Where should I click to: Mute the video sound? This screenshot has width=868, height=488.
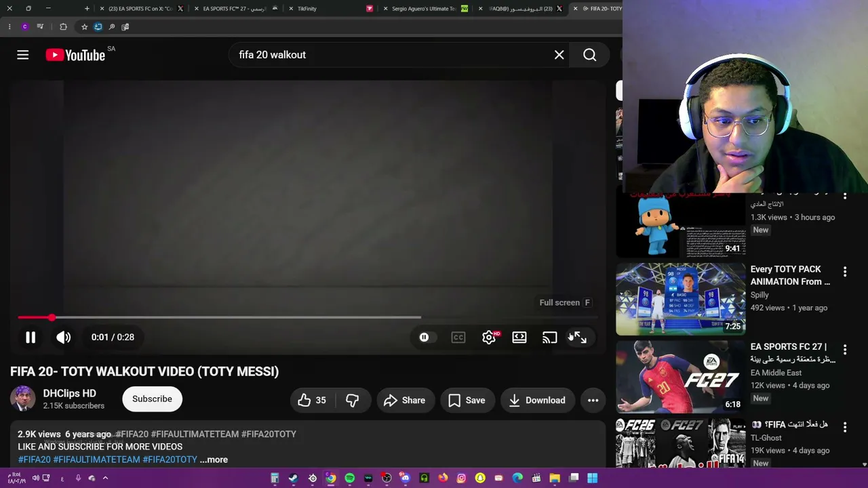[x=63, y=337]
